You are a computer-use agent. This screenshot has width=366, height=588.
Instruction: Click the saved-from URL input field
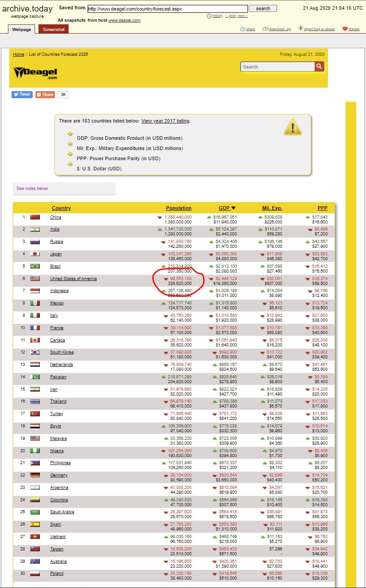pos(168,8)
